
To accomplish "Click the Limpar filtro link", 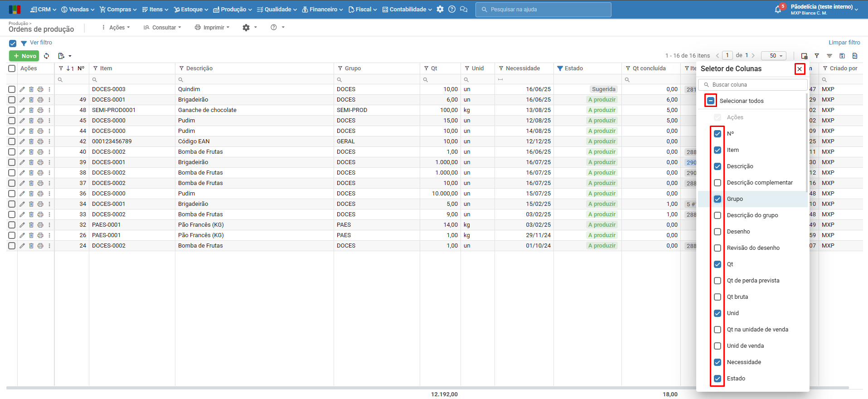I will pos(844,43).
